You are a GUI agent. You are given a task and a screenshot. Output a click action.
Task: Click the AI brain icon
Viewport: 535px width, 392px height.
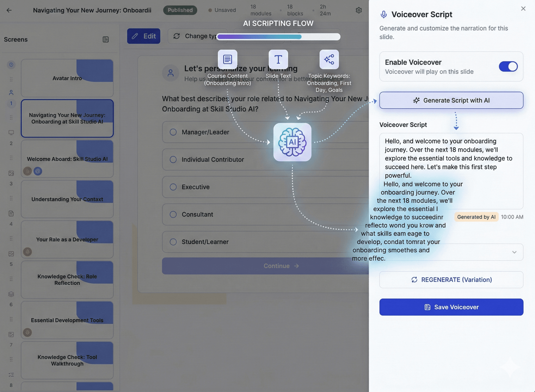click(x=292, y=142)
